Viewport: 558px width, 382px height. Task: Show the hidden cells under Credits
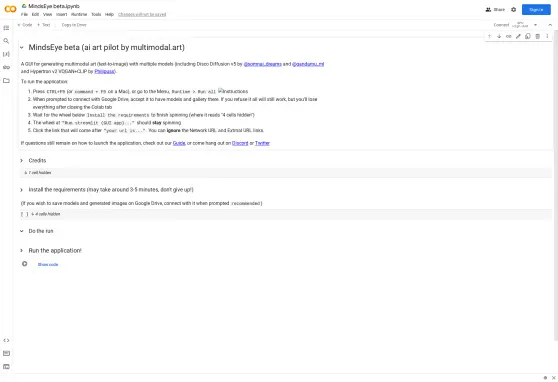tap(38, 173)
